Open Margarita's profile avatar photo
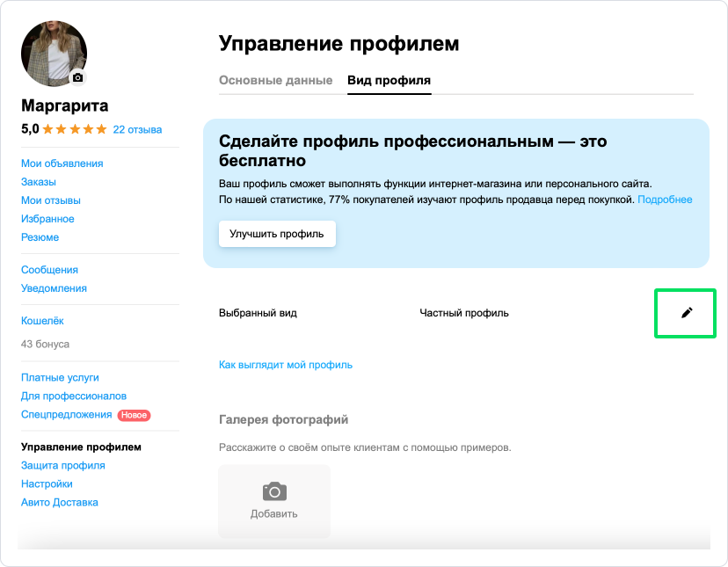This screenshot has height=567, width=728. pos(54,54)
